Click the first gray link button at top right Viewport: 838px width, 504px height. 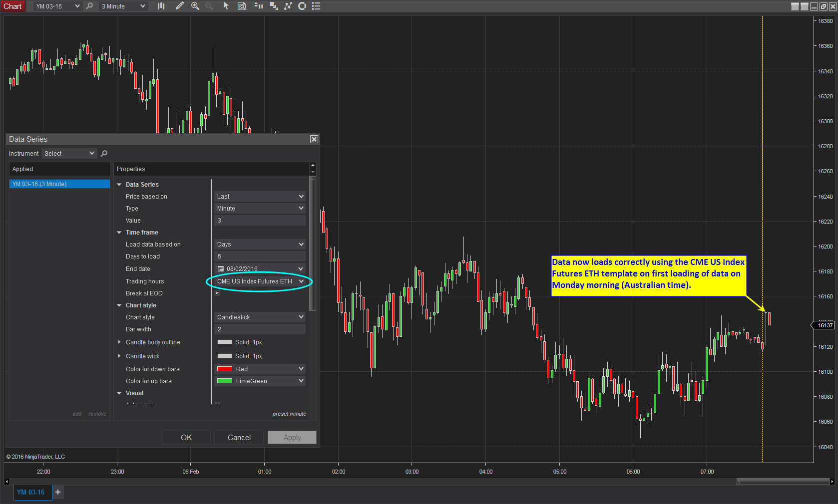pos(795,6)
